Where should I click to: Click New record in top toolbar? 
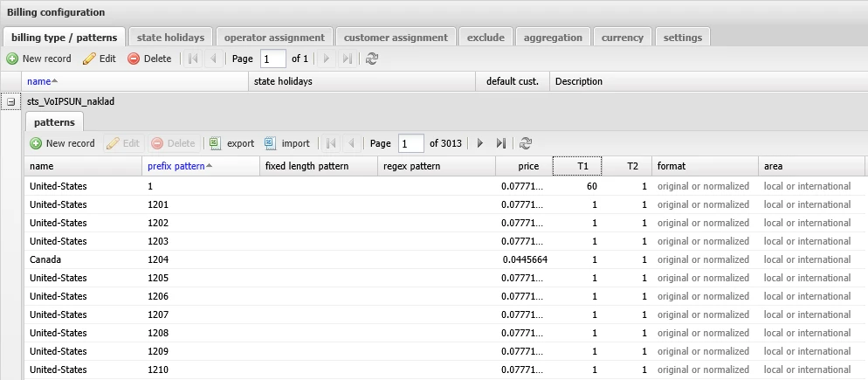[x=38, y=59]
